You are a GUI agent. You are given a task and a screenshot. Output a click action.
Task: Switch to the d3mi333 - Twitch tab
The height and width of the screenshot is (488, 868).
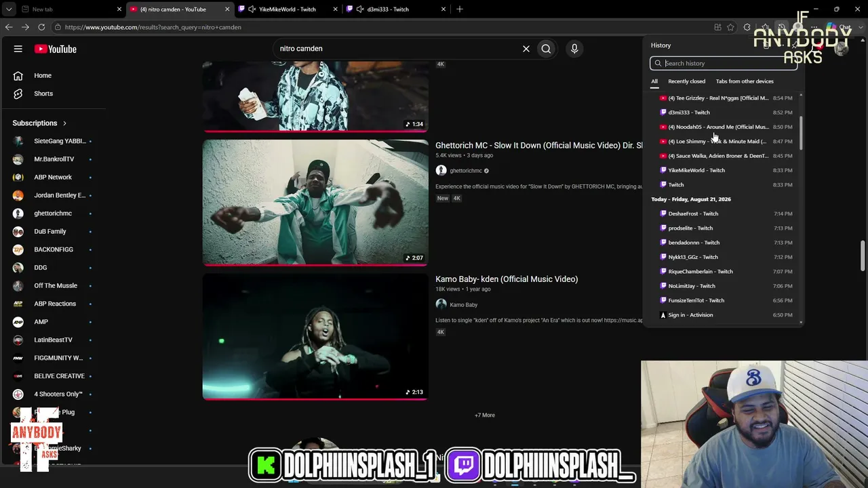pos(396,9)
